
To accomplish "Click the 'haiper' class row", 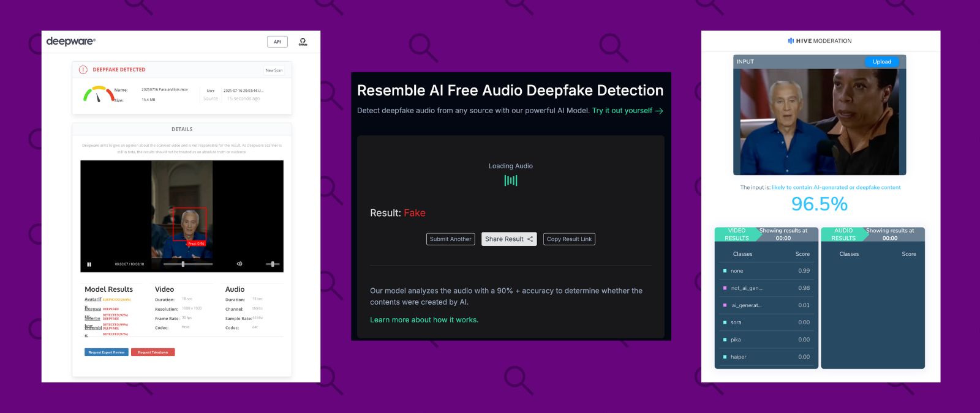I will (767, 357).
